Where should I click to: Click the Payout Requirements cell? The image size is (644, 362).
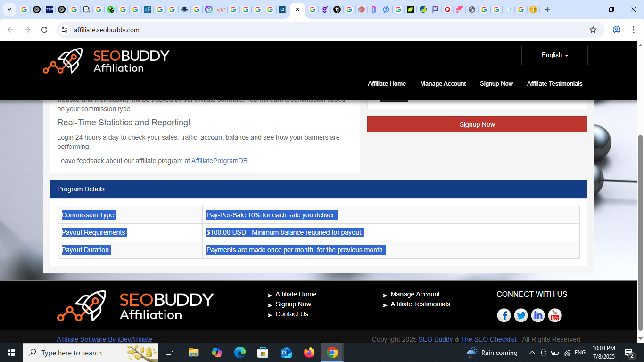[130, 232]
